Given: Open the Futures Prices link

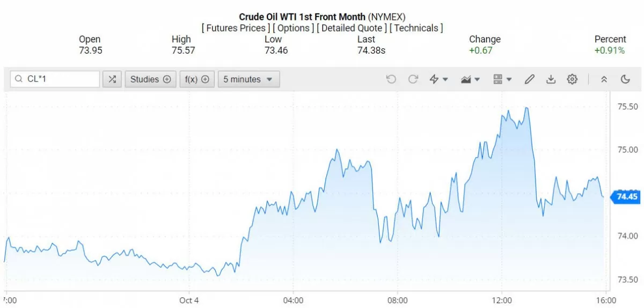Looking at the screenshot, I should click(x=236, y=28).
